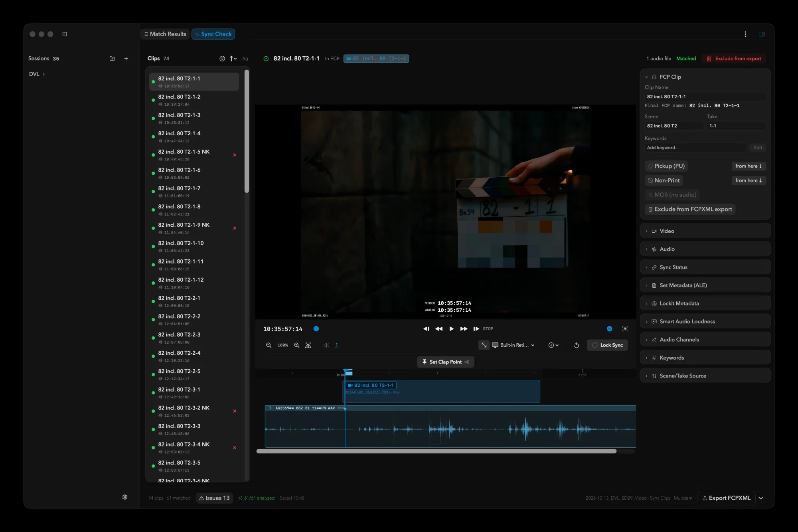Open the Issues 13 button
Image resolution: width=798 pixels, height=532 pixels.
[214, 498]
